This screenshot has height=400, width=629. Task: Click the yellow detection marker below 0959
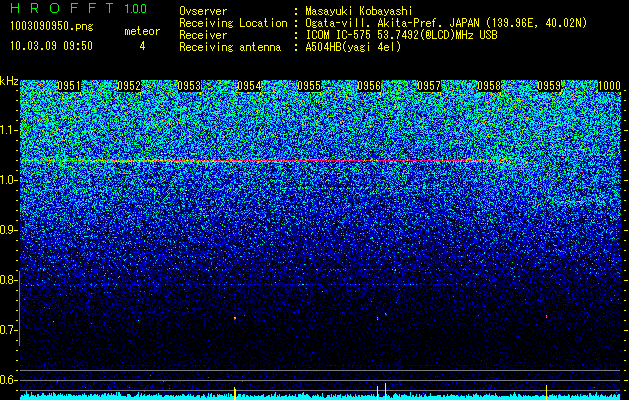point(546,392)
